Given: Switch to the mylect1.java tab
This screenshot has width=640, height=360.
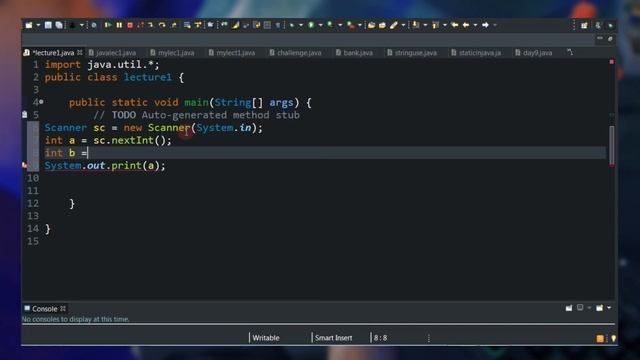Looking at the screenshot, I should coord(232,53).
